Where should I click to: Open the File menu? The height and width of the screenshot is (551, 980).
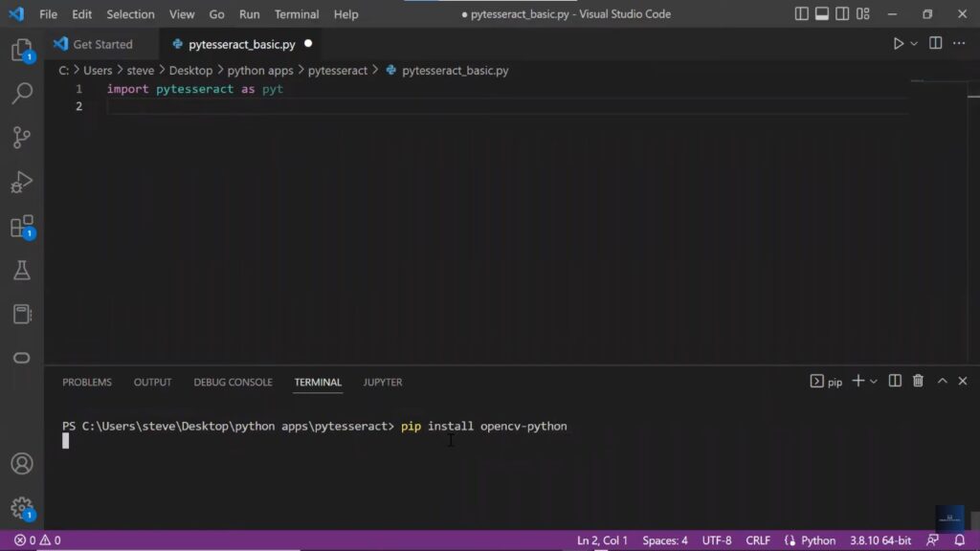[48, 13]
